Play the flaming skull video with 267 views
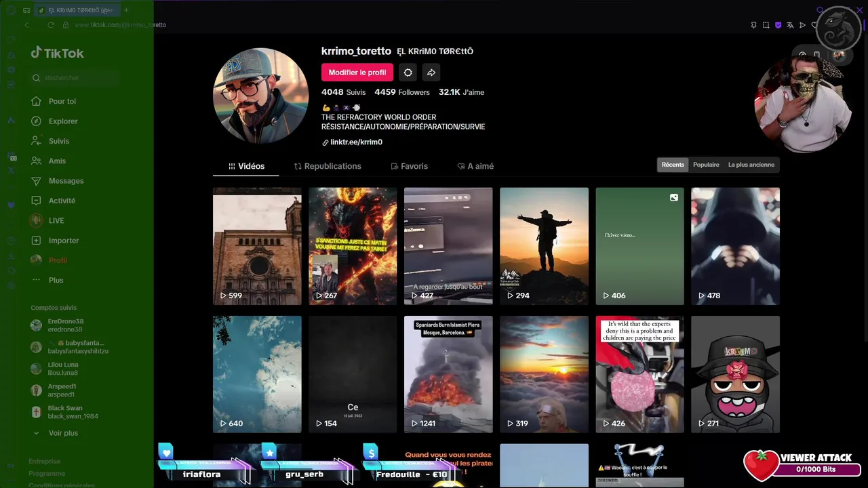868x488 pixels. [x=353, y=246]
